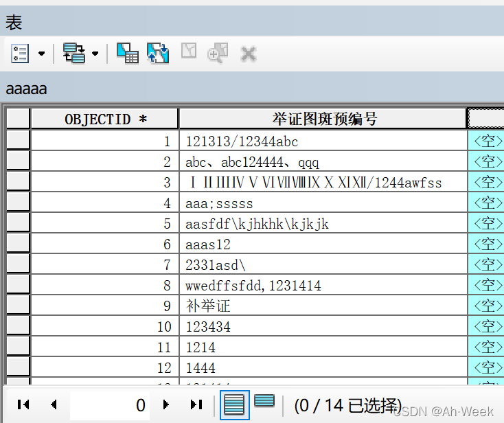Click OBJECTID cell with value 10
The height and width of the screenshot is (423, 504).
tap(104, 325)
